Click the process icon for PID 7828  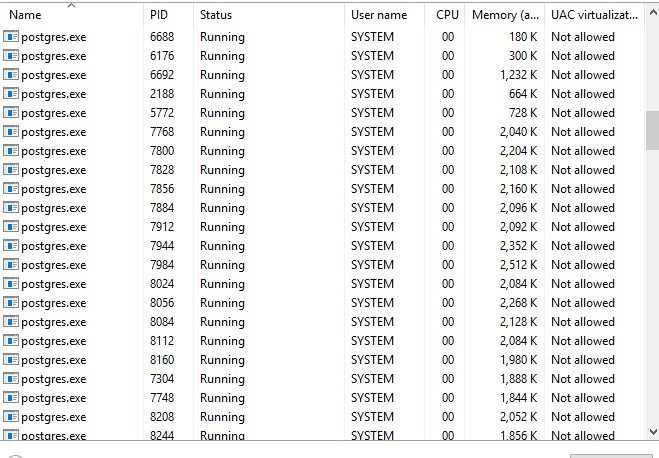tap(11, 170)
